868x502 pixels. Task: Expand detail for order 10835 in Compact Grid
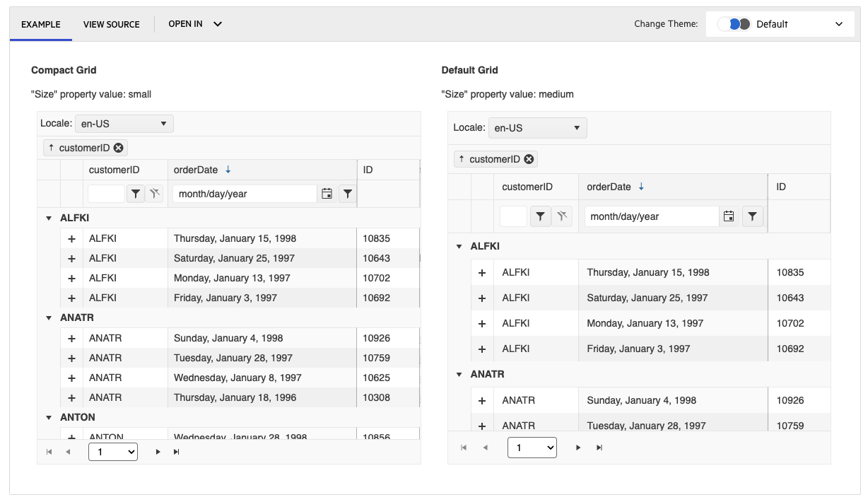pyautogui.click(x=71, y=239)
